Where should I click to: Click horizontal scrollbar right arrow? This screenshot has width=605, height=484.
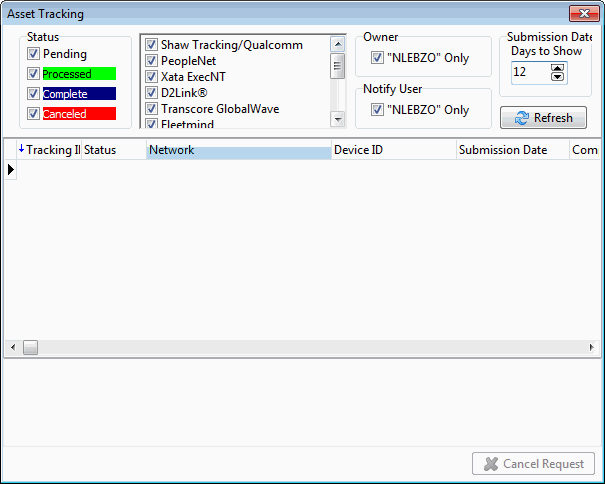(x=591, y=347)
